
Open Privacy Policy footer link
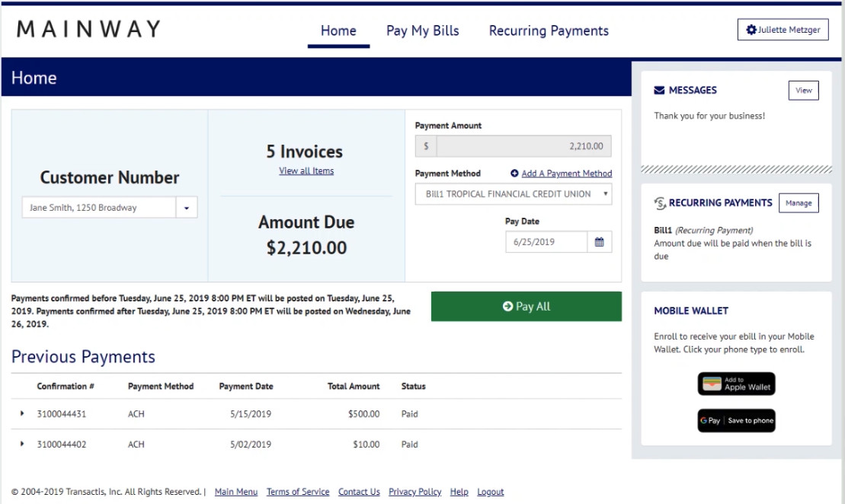coord(415,492)
